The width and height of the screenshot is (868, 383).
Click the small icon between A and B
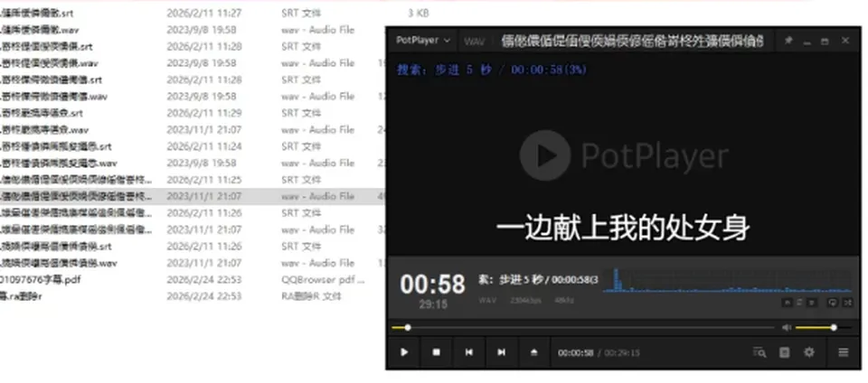[799, 303]
